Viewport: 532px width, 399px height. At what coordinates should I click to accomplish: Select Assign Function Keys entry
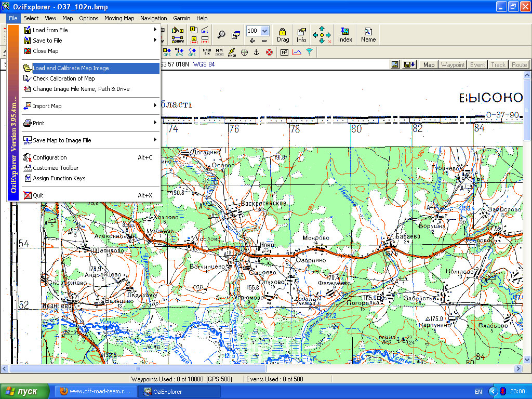click(x=90, y=178)
